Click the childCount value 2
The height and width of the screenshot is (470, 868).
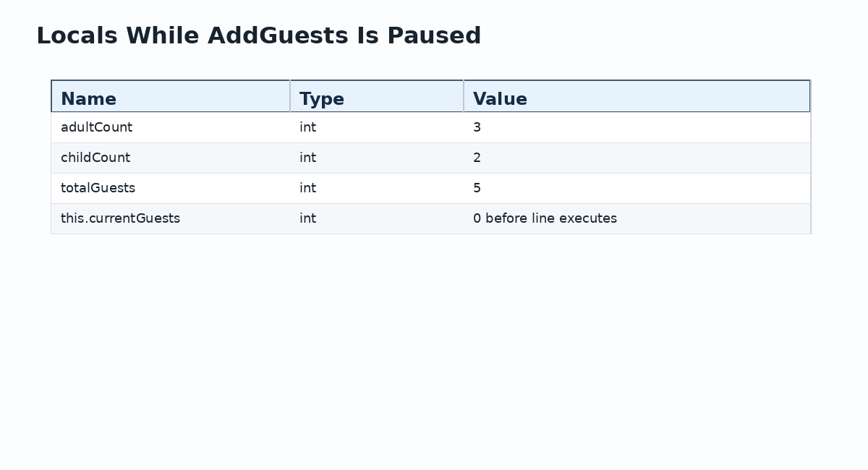477,158
